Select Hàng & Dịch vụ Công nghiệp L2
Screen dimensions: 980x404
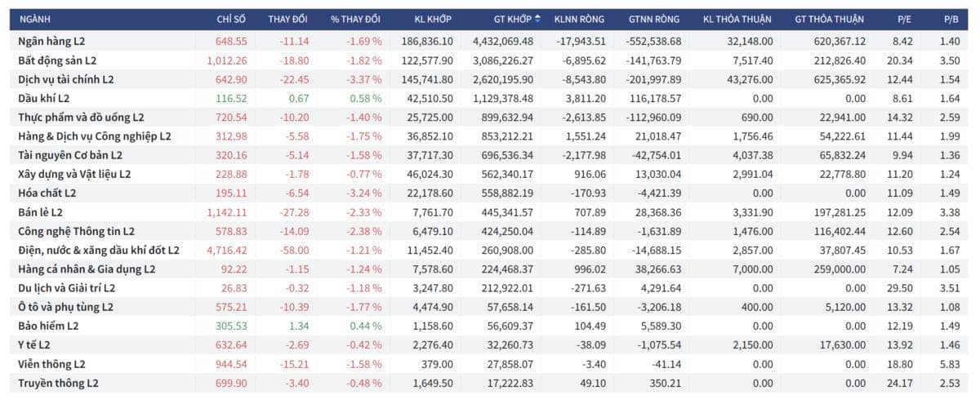95,135
